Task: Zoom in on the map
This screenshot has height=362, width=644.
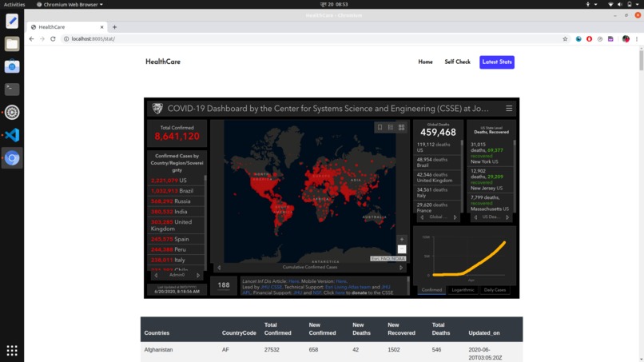Action: coord(402,239)
